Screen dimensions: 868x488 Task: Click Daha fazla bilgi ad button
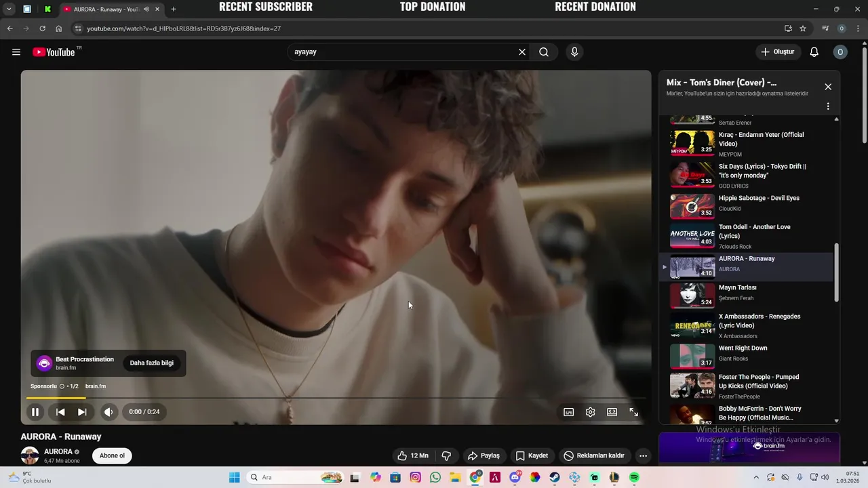pos(152,363)
